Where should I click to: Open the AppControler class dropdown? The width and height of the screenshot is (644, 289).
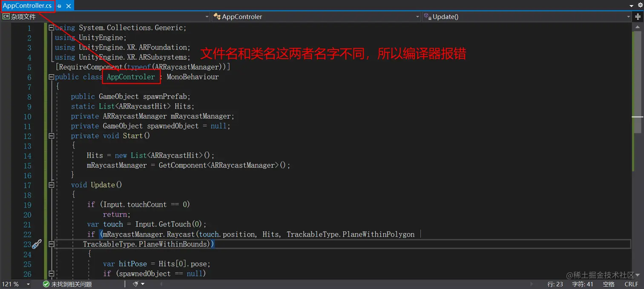click(316, 17)
